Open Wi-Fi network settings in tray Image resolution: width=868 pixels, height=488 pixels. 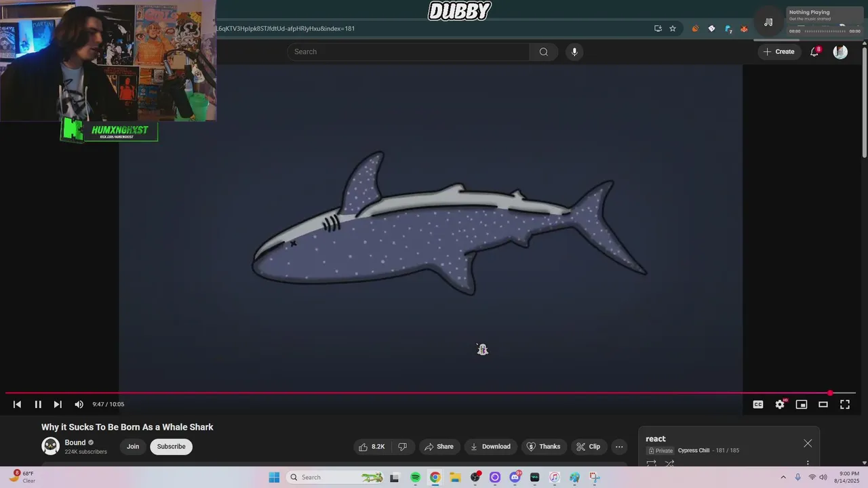(812, 477)
